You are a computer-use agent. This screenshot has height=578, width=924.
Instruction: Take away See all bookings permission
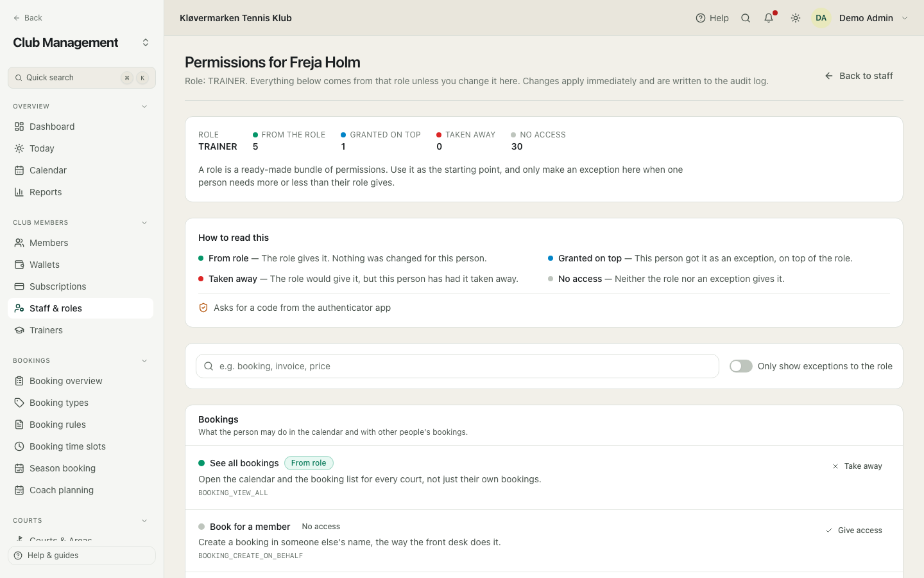click(857, 466)
